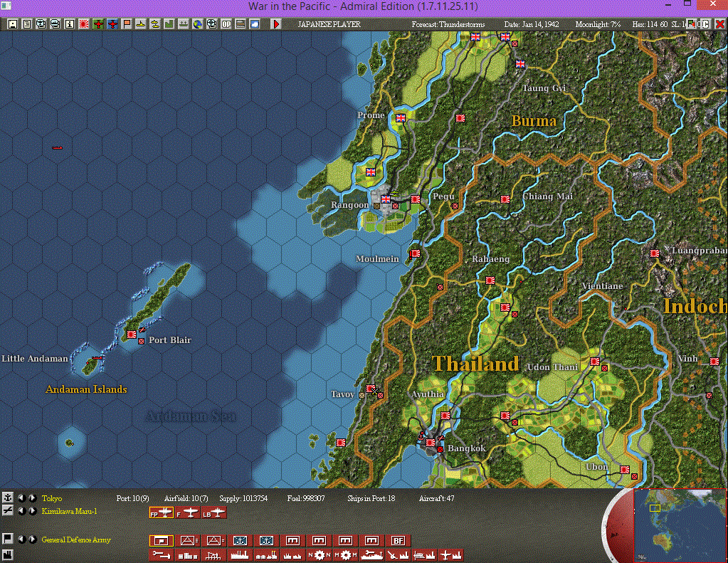Click 'Forecast: Thunderstorms' text
Screen dimensions: 728x563
click(x=448, y=24)
